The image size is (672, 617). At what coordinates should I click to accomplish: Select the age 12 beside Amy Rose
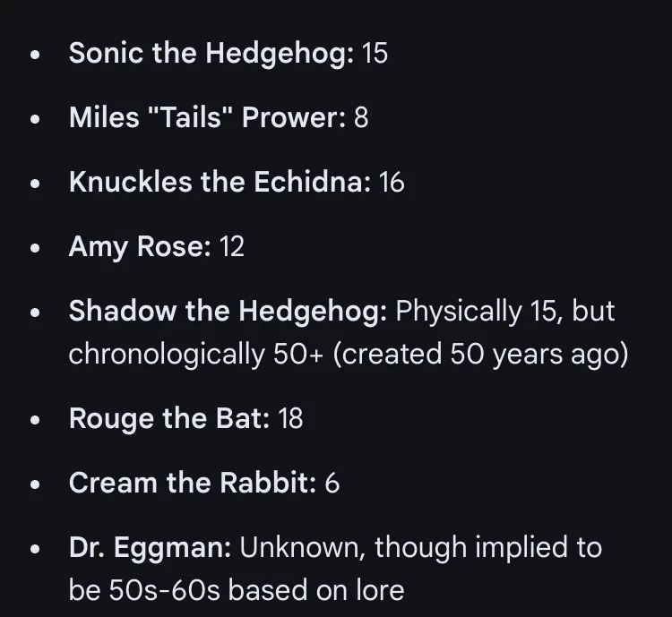[231, 247]
